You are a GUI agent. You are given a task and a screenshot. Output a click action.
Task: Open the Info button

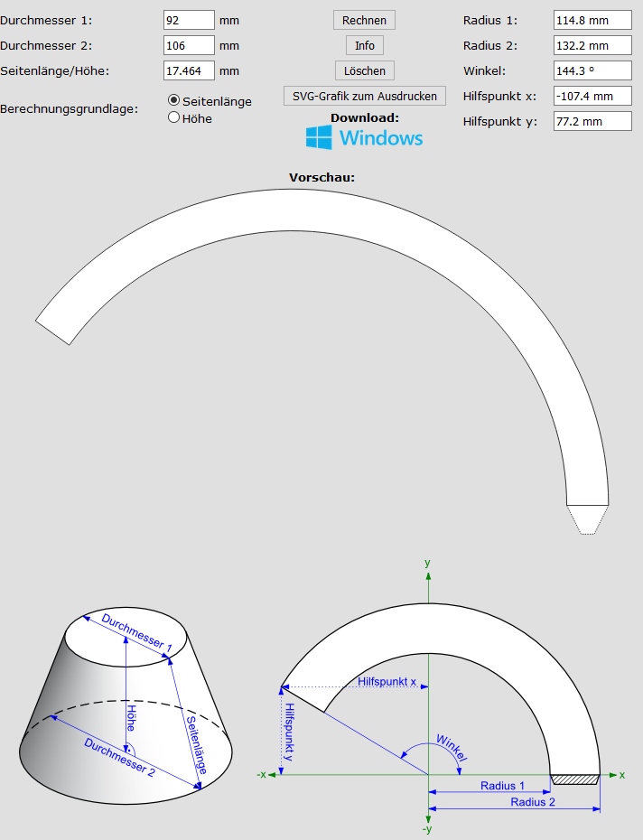(x=364, y=45)
